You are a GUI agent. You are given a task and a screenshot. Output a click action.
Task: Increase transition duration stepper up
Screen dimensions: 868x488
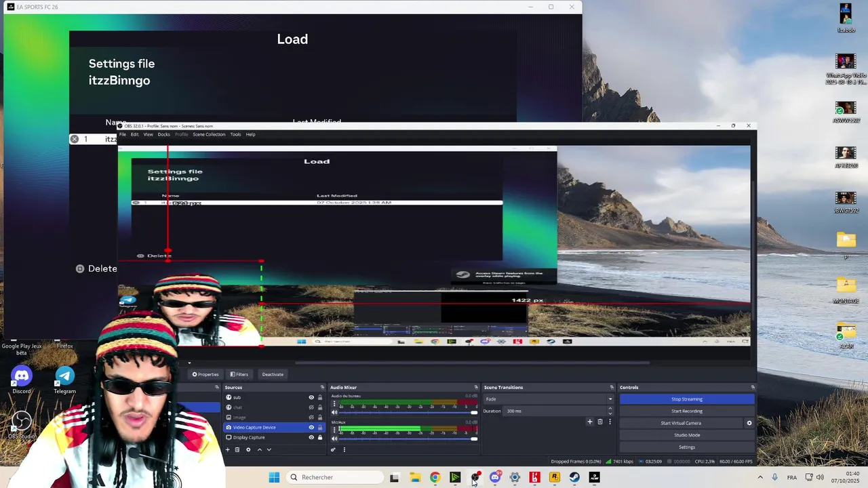[610, 409]
